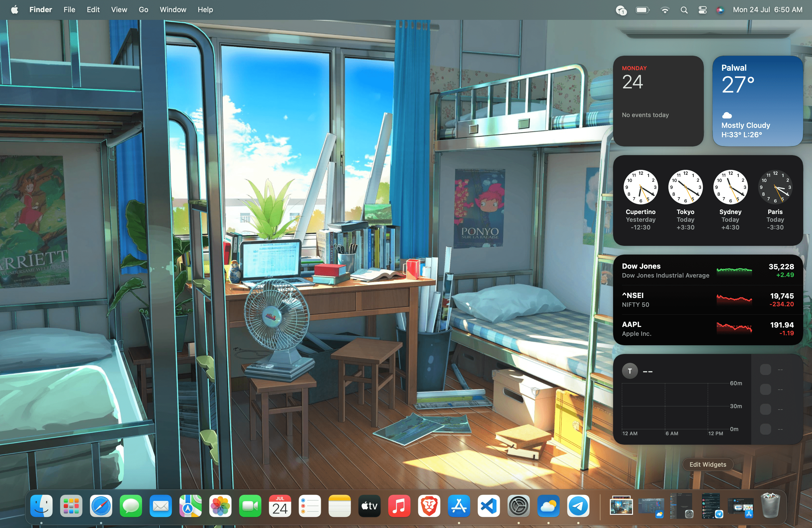This screenshot has height=528, width=812.
Task: Launch Telegram from the Dock
Action: (x=578, y=506)
